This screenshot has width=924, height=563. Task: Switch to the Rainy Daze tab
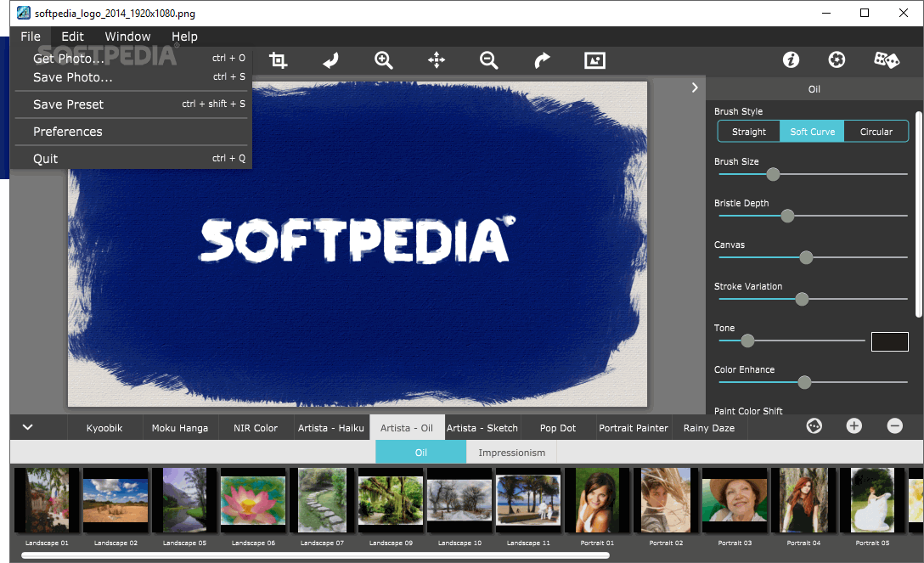(x=709, y=428)
